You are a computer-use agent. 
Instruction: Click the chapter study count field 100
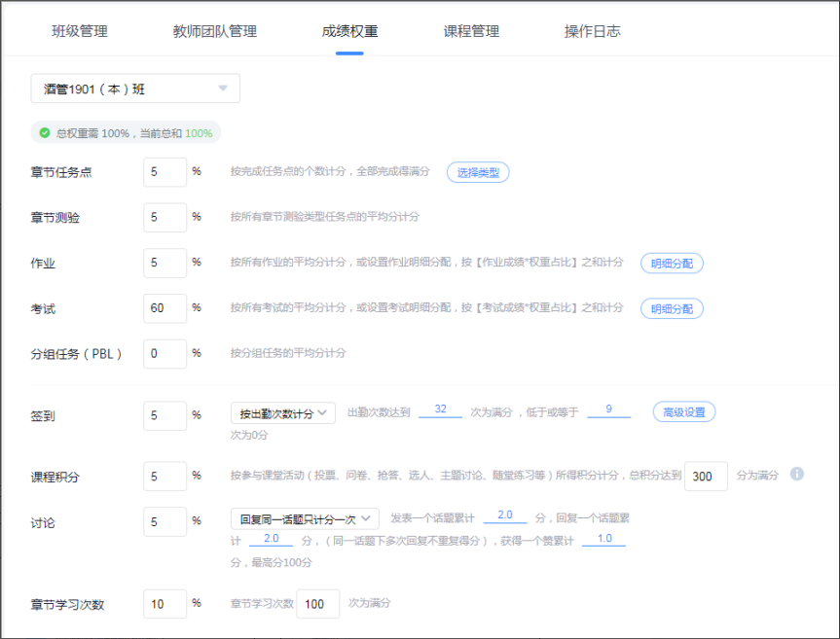point(318,604)
